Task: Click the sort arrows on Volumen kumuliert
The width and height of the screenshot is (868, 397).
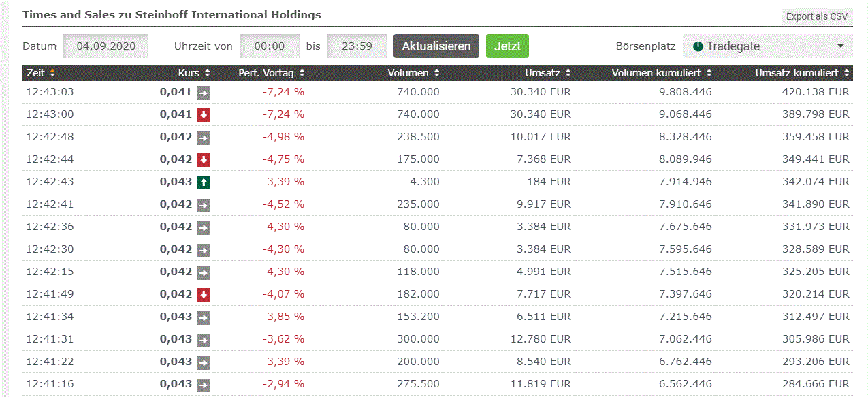Action: 709,72
